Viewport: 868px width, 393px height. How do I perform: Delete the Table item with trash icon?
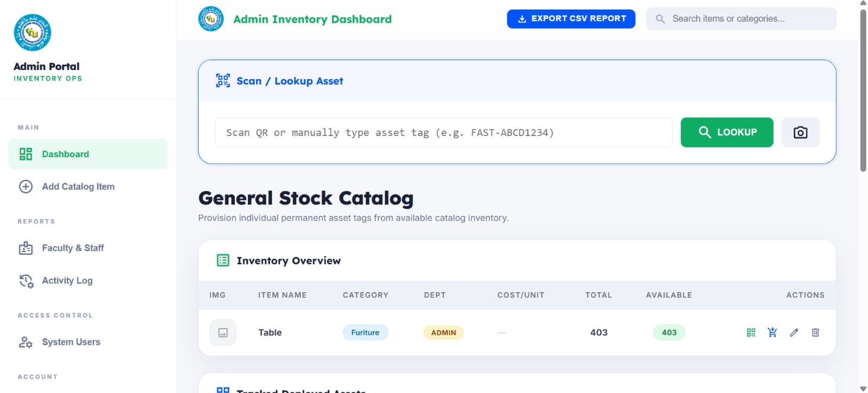[815, 332]
